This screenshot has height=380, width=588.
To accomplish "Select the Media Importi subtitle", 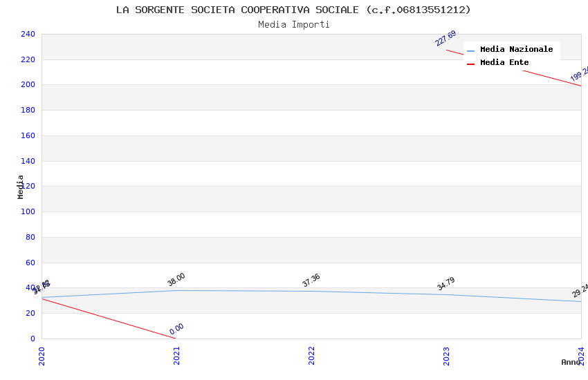I will (x=293, y=25).
